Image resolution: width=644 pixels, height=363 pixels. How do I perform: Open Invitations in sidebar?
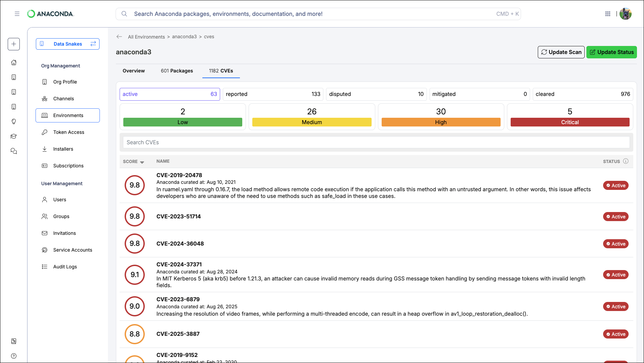[68, 233]
